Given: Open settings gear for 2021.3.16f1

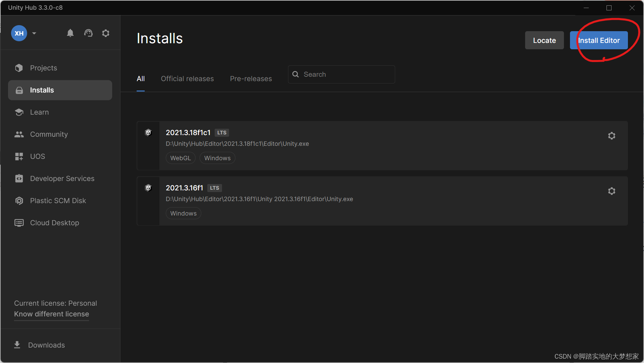Looking at the screenshot, I should (x=612, y=191).
